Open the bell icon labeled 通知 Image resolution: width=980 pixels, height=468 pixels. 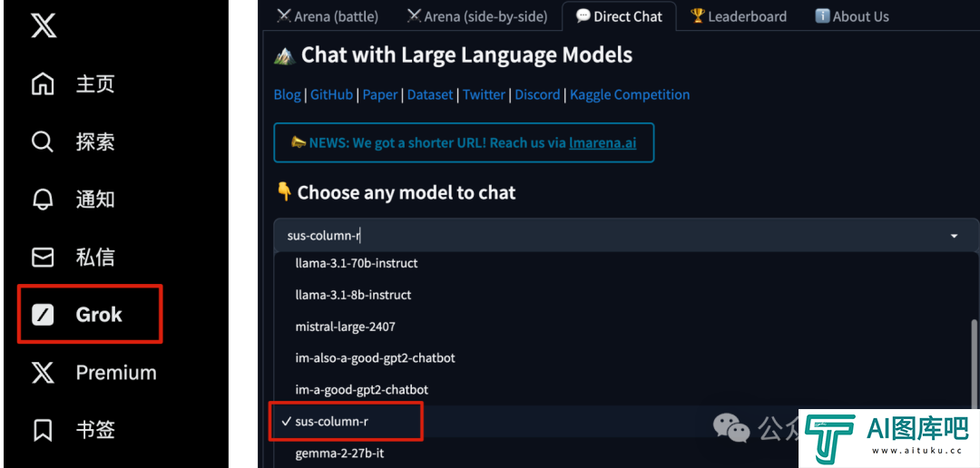[43, 200]
